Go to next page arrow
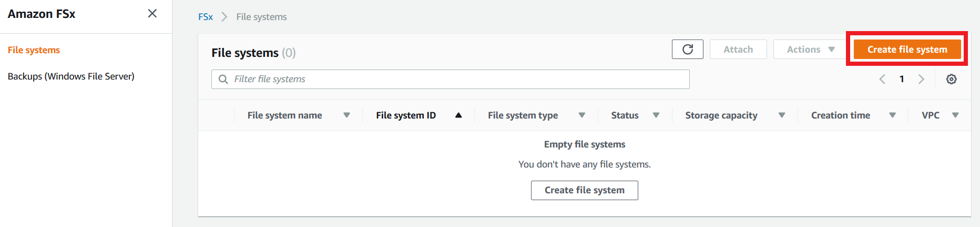Viewport: 980px width, 227px height. 921,79
